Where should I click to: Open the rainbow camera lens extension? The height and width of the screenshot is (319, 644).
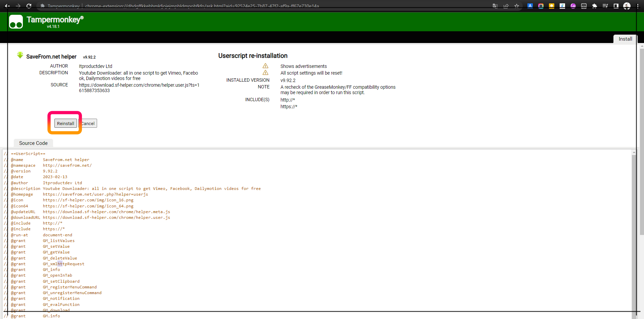click(541, 6)
